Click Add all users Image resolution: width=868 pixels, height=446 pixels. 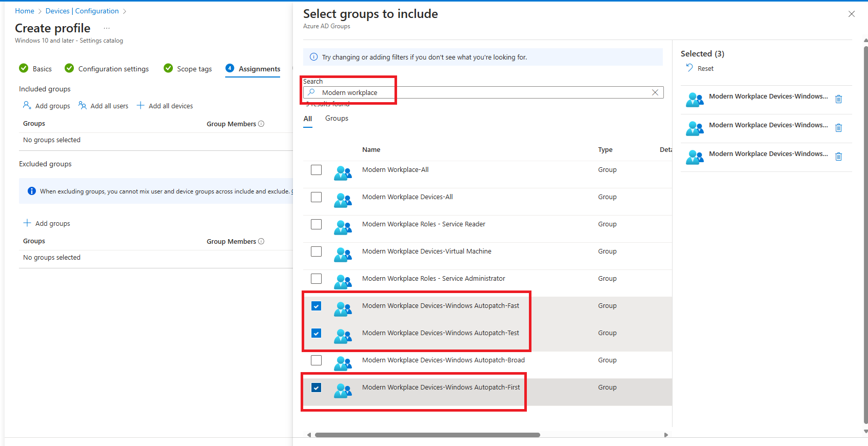click(104, 106)
